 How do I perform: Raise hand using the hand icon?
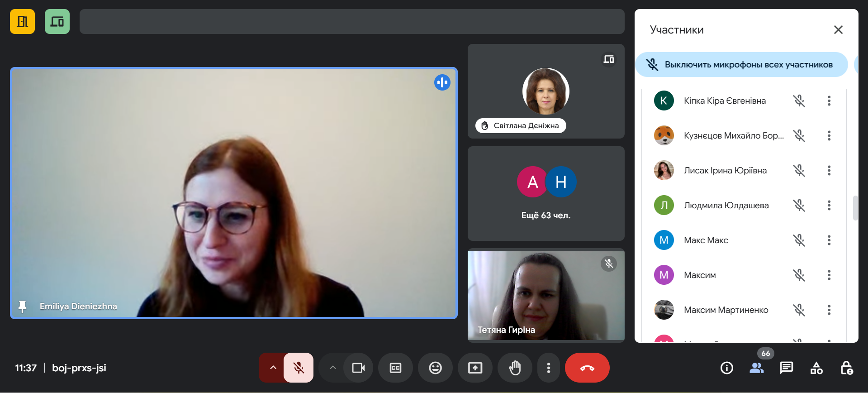tap(515, 368)
